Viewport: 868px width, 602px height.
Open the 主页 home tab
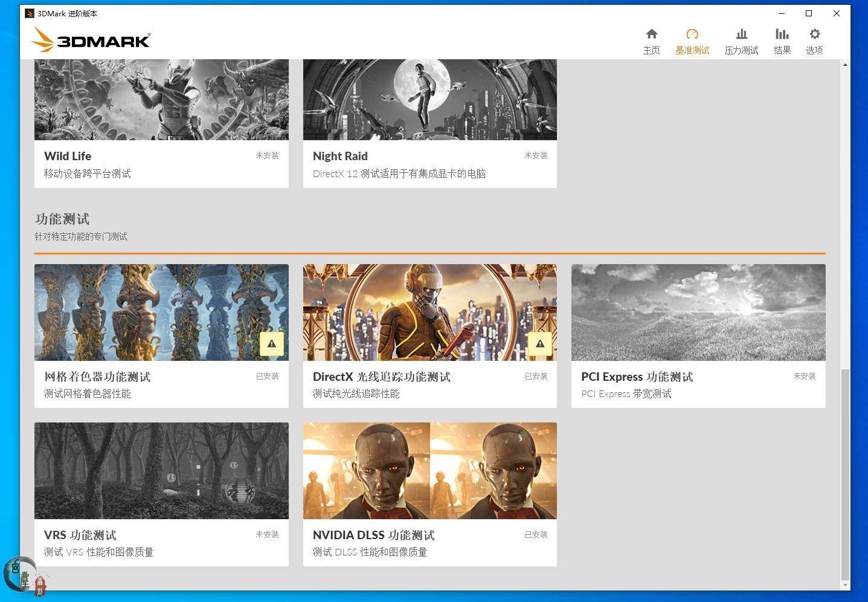tap(651, 42)
